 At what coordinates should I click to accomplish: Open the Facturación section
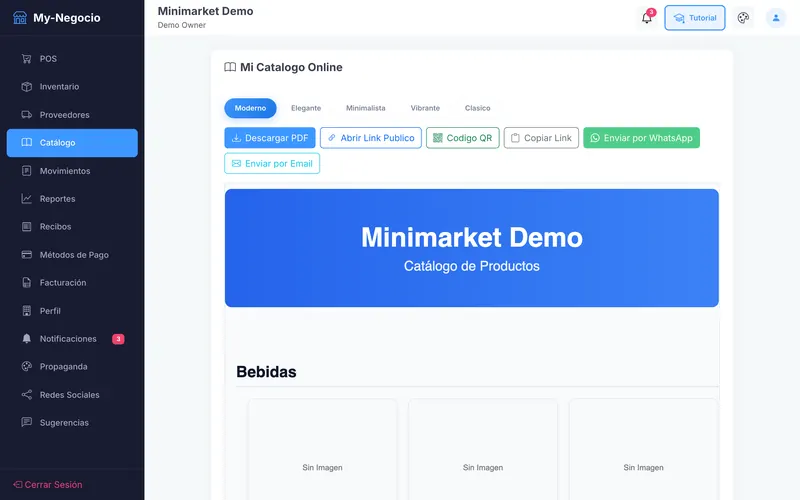[72, 283]
